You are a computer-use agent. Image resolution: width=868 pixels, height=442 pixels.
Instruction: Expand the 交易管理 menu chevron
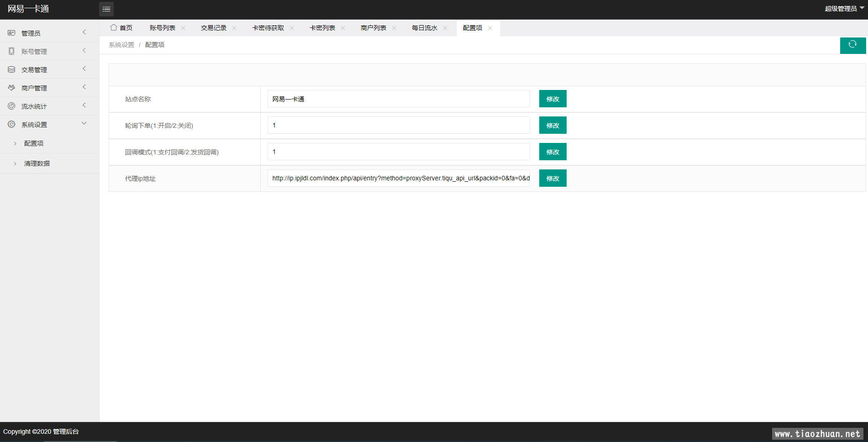[84, 68]
